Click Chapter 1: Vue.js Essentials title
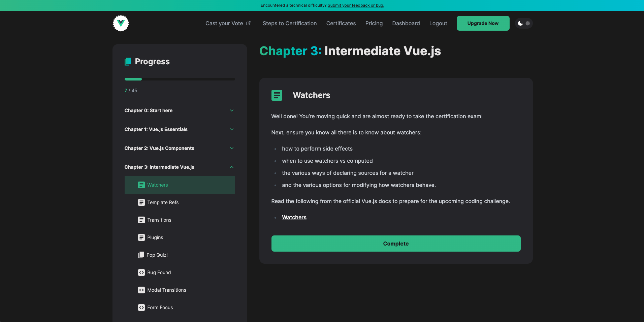This screenshot has height=322, width=644. [156, 129]
